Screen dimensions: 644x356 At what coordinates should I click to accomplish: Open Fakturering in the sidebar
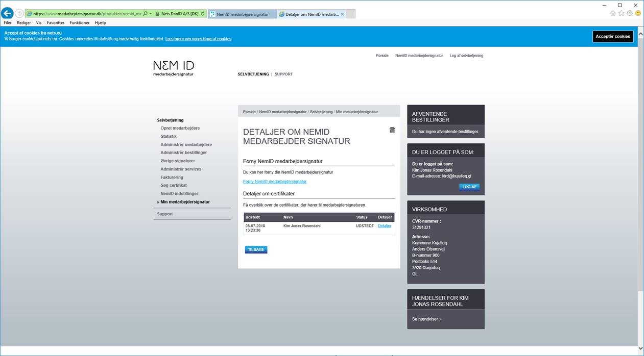[172, 177]
